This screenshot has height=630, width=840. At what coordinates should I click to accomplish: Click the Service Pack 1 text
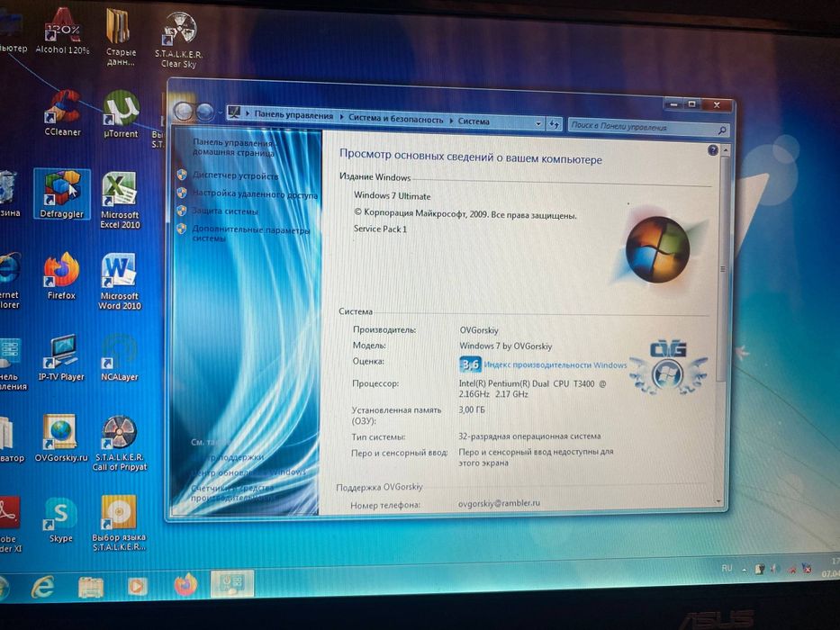click(380, 229)
